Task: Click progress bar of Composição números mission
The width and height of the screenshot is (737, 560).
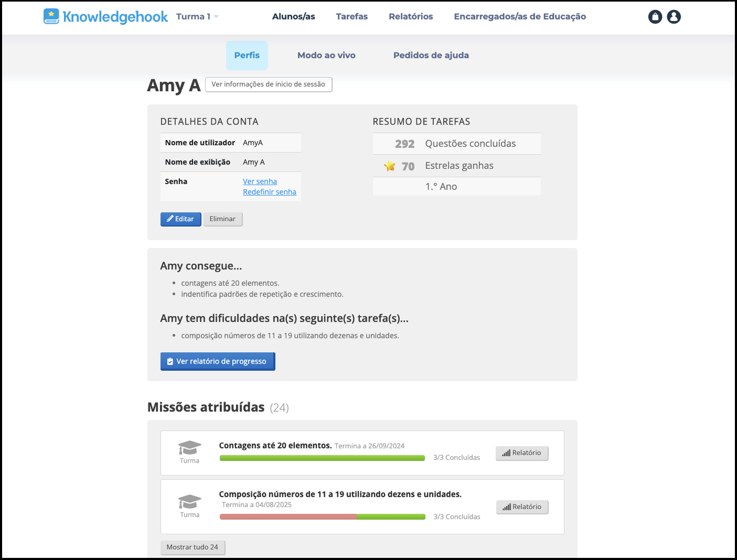Action: point(322,517)
